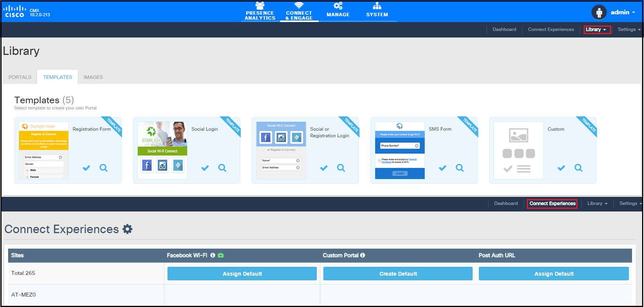The height and width of the screenshot is (307, 644).
Task: Click Assign Default under Post Auth URL
Action: [553, 274]
